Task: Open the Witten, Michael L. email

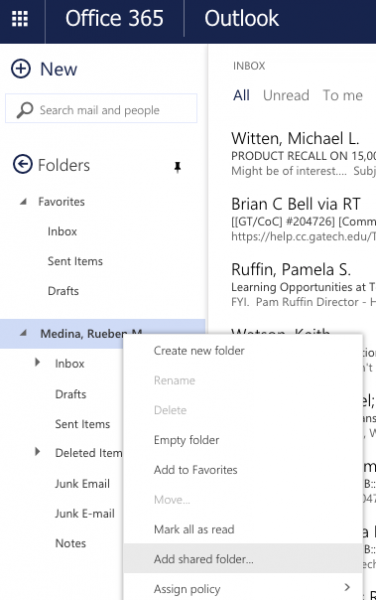Action: (x=303, y=155)
